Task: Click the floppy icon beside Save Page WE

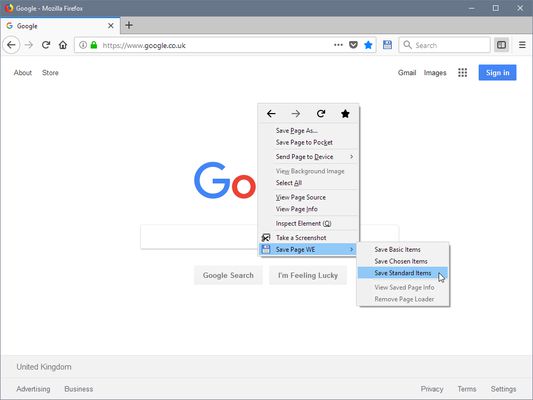Action: tap(266, 249)
